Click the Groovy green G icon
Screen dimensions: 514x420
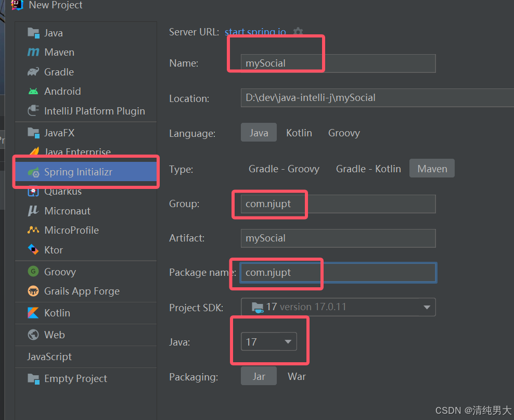point(33,272)
